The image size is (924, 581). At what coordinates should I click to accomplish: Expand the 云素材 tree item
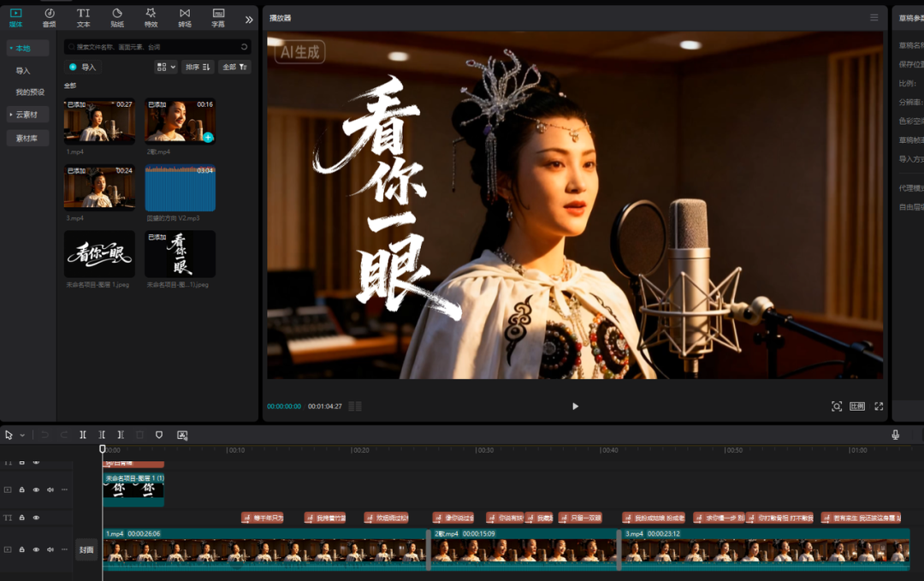[27, 115]
